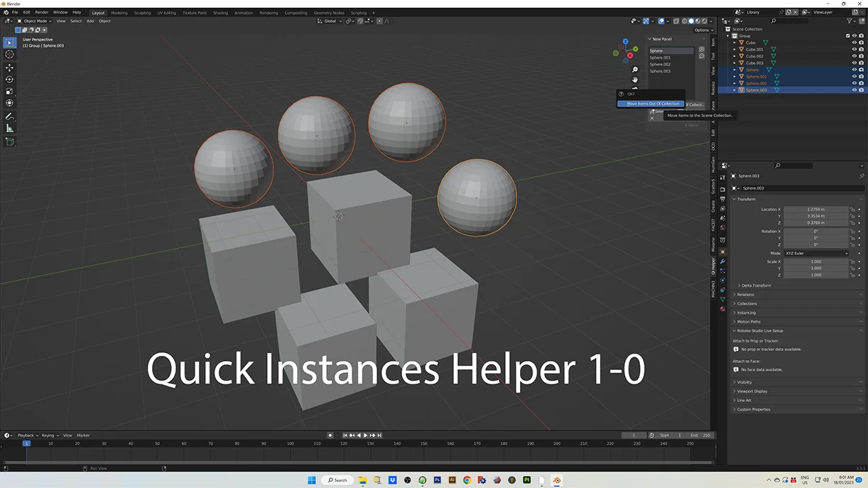Click the pan view hand icon
The height and width of the screenshot is (488, 868).
tap(635, 80)
